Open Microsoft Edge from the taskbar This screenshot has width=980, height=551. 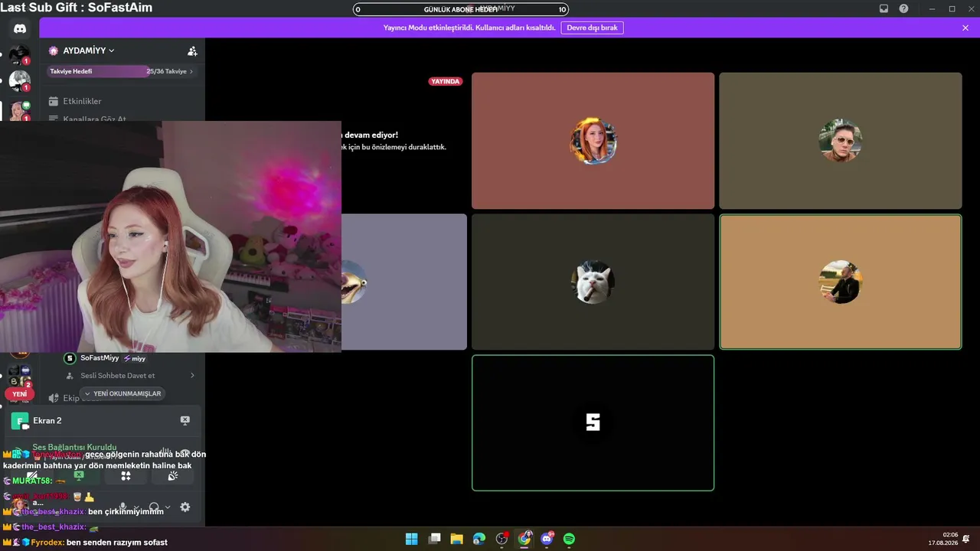tap(479, 539)
